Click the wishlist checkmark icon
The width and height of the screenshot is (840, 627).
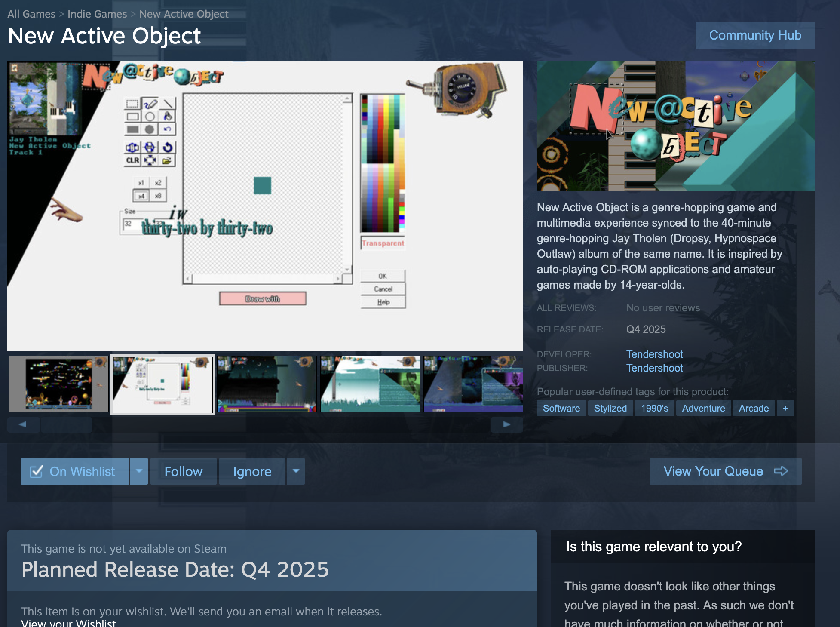[x=36, y=471]
